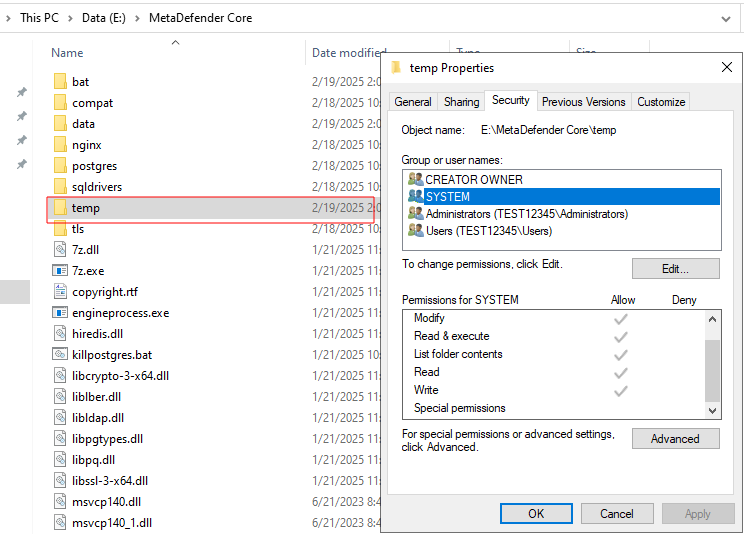The image size is (744, 534).
Task: Click the compat folder icon
Action: 60,102
